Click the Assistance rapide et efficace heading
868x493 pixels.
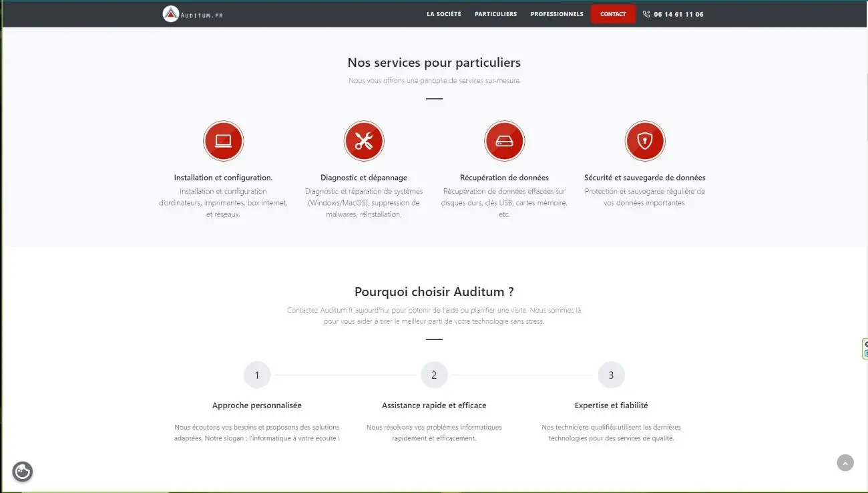pyautogui.click(x=434, y=405)
